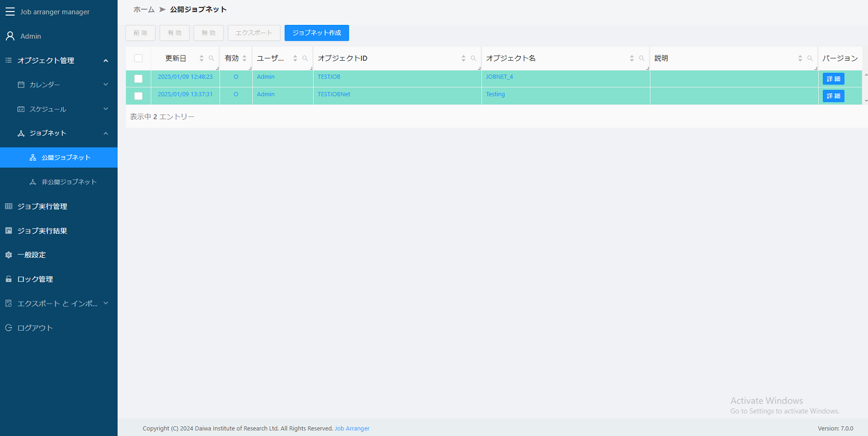Open ジョブ実行管理 in sidebar
This screenshot has width=868, height=436.
[x=42, y=206]
